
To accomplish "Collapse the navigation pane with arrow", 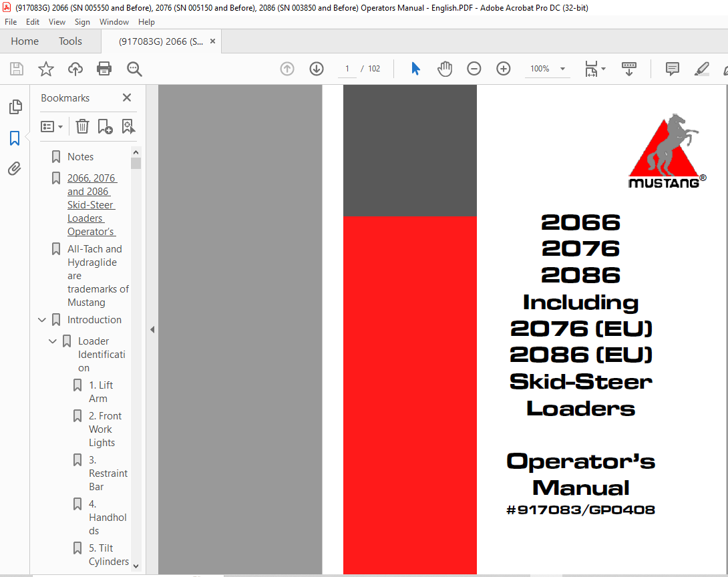I will tap(152, 330).
